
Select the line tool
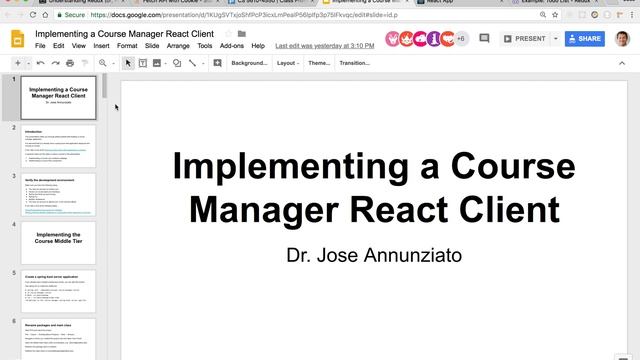pos(192,63)
